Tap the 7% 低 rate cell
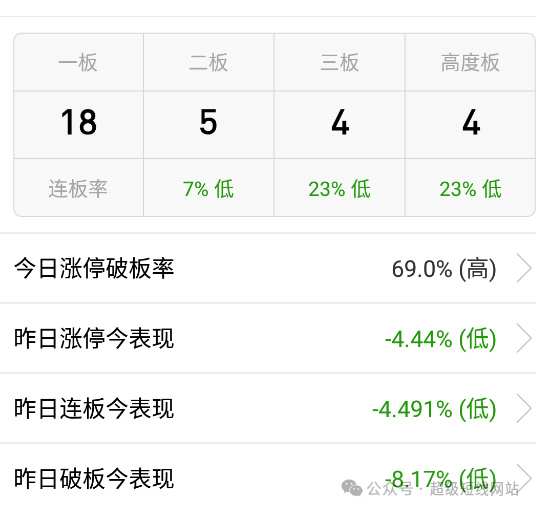The width and height of the screenshot is (536, 510). pos(209,189)
